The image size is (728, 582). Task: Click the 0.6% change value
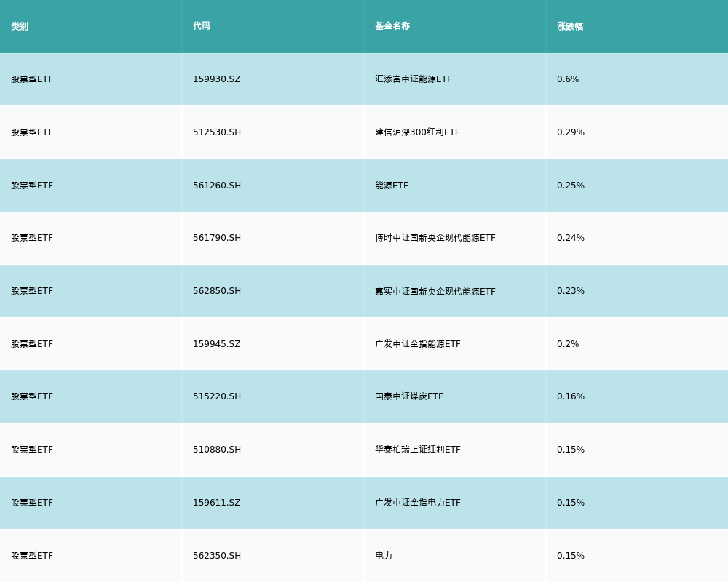coord(568,79)
